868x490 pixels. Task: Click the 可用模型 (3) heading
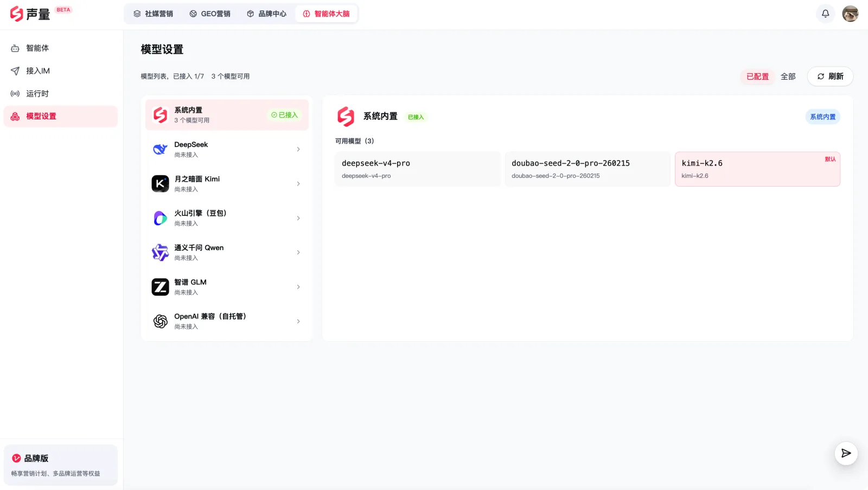click(x=354, y=141)
